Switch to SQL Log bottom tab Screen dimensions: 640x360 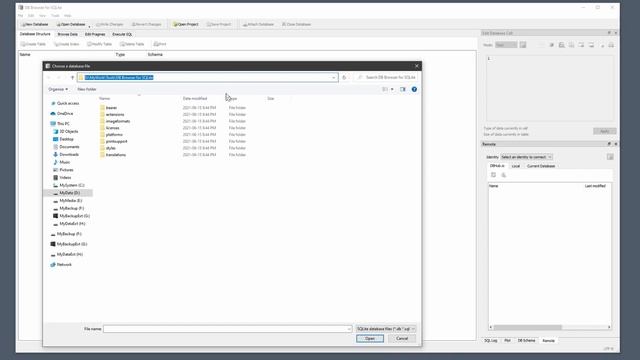click(491, 340)
